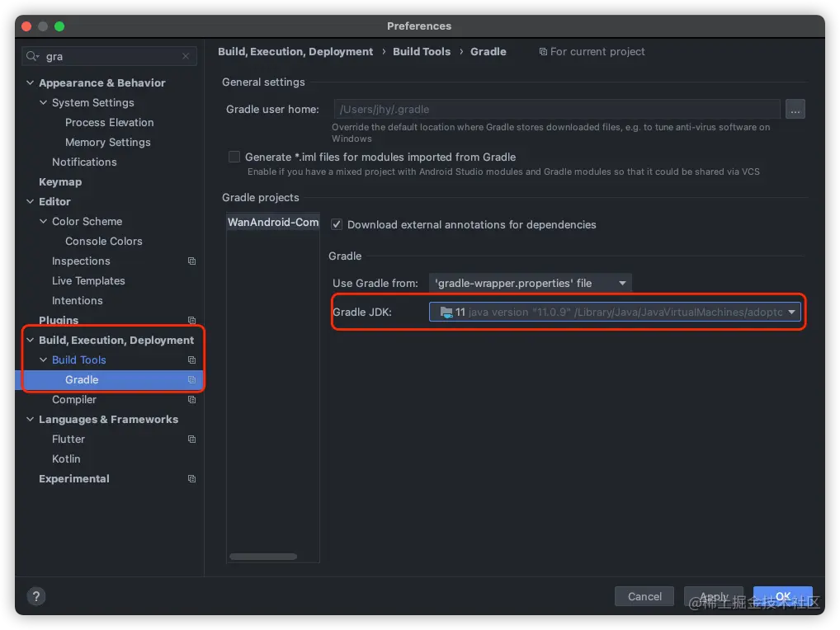
Task: Collapse Color Scheme node
Action: [44, 221]
